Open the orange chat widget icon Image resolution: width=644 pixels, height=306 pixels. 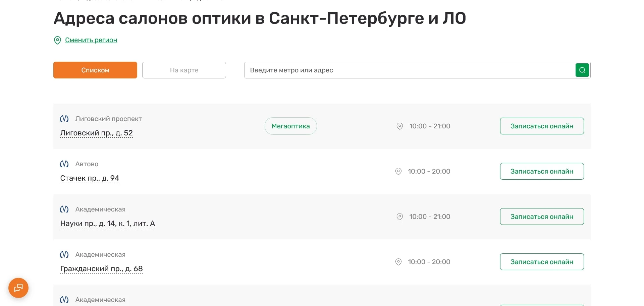tap(18, 288)
